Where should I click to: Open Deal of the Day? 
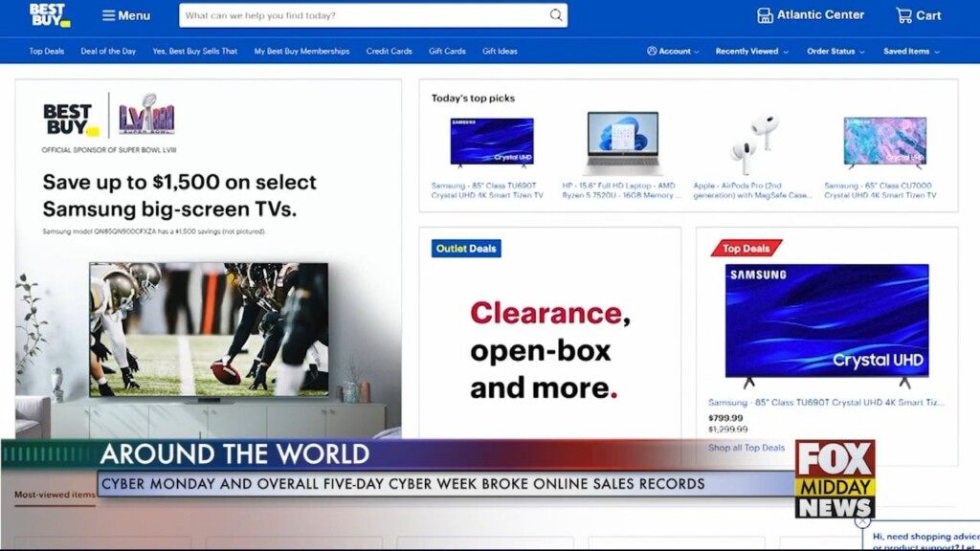108,52
